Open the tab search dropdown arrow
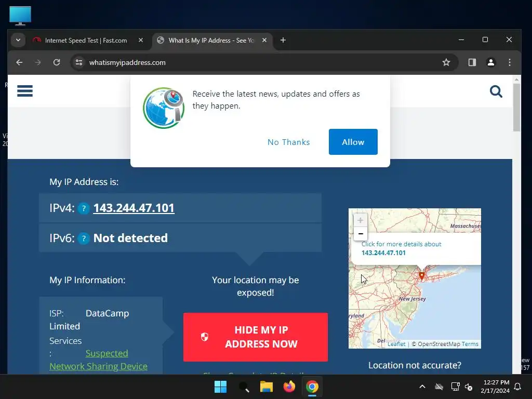The width and height of the screenshot is (532, 399). 18,41
